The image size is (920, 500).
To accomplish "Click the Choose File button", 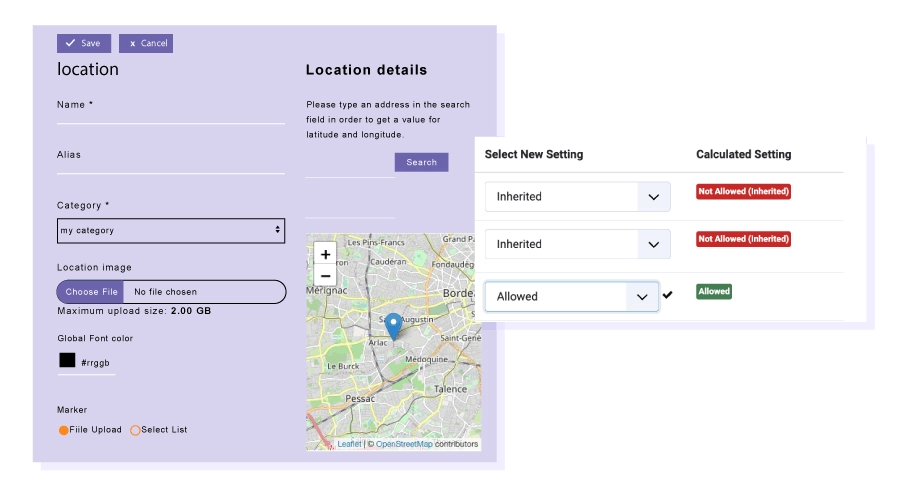I will (x=91, y=292).
